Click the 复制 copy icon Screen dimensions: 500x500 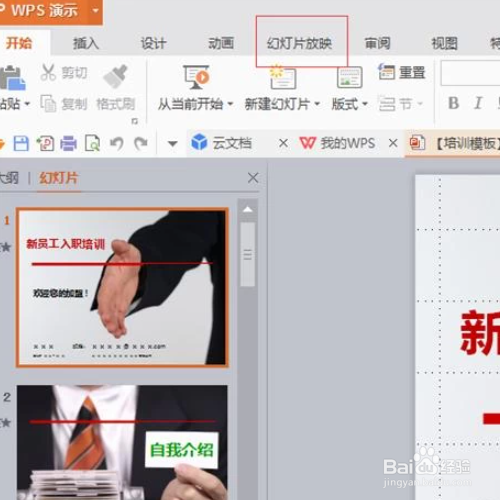pyautogui.click(x=48, y=103)
